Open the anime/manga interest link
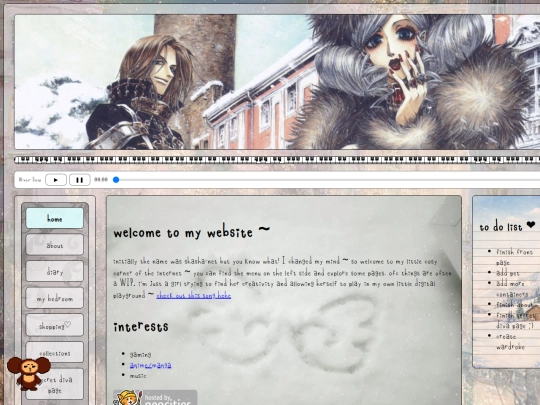The image size is (540, 405). pyautogui.click(x=150, y=365)
